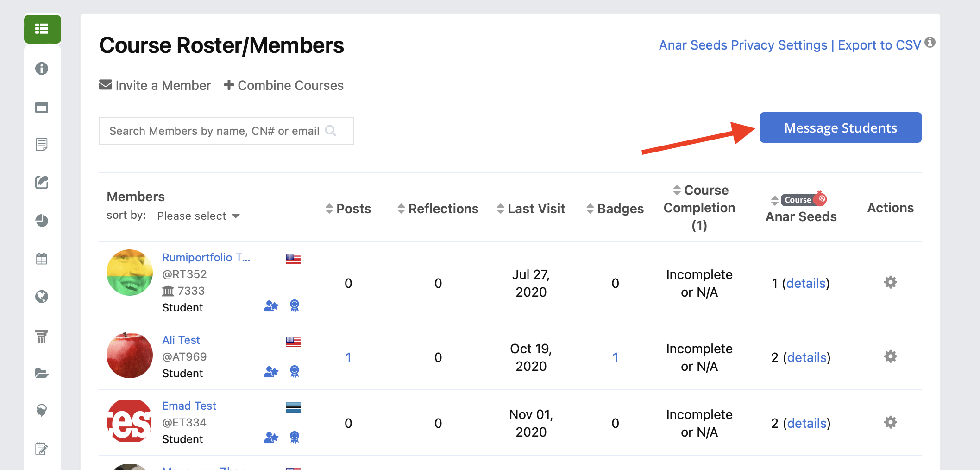Screen dimensions: 980x470
Task: Click @AT969 username text
Action: pos(184,357)
